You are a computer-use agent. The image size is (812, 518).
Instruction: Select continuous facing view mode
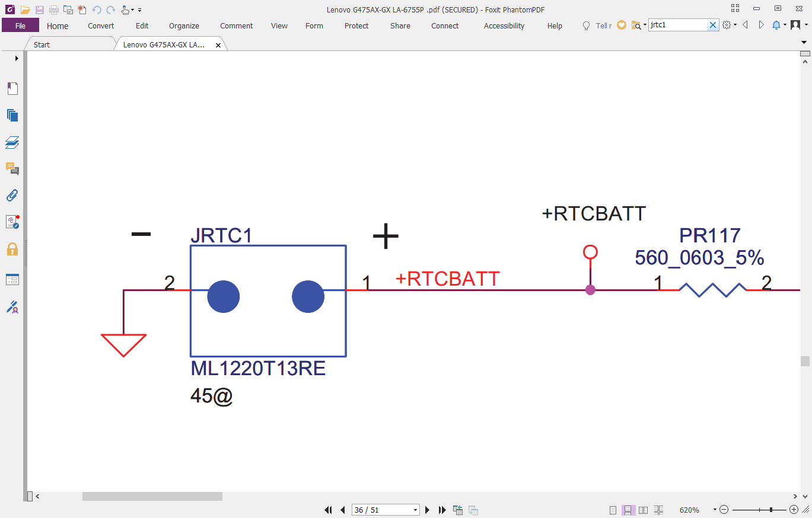pyautogui.click(x=658, y=510)
